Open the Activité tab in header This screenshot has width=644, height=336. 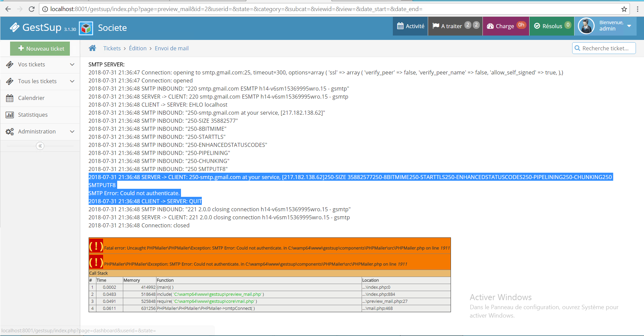[x=410, y=26]
